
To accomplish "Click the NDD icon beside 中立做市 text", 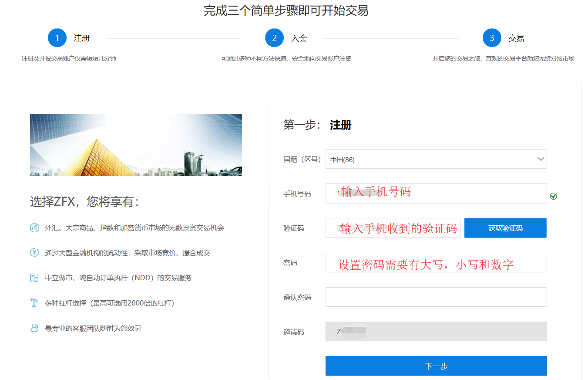I will (34, 278).
